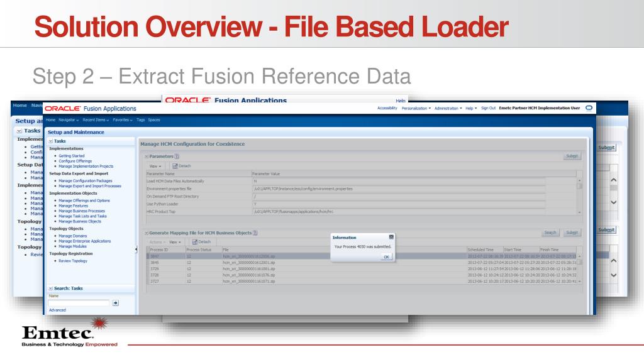Select the process row with ID 3728
This screenshot has width=644, height=362.
pos(362,275)
